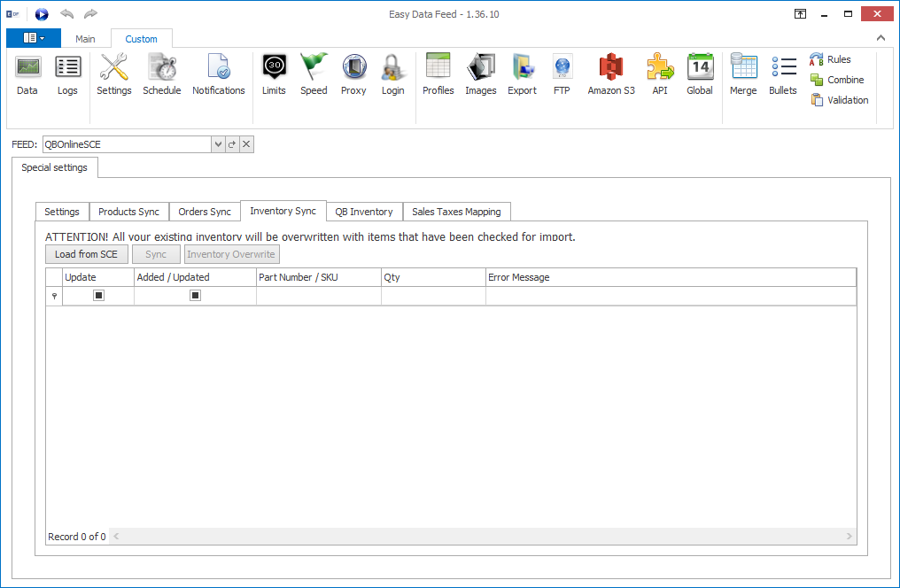This screenshot has width=900, height=588.
Task: Open the Images tool
Action: point(481,74)
